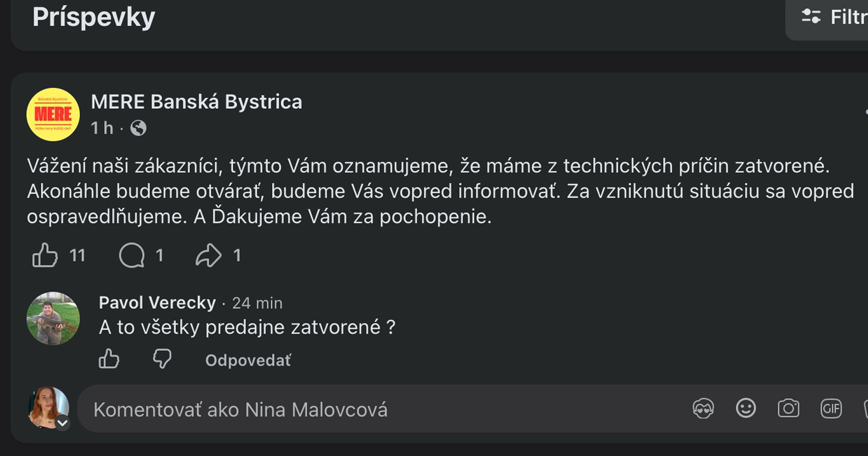
Task: Insert an emoji into comment
Action: (x=746, y=408)
